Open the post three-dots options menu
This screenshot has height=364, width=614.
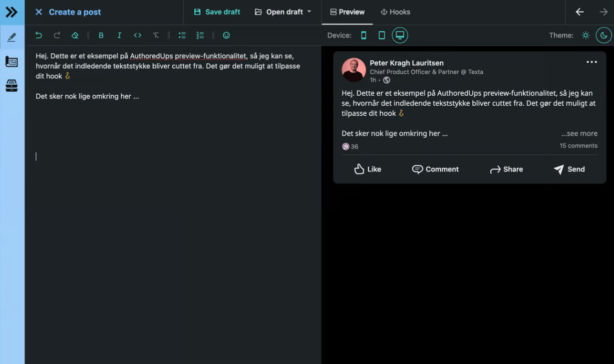point(592,62)
